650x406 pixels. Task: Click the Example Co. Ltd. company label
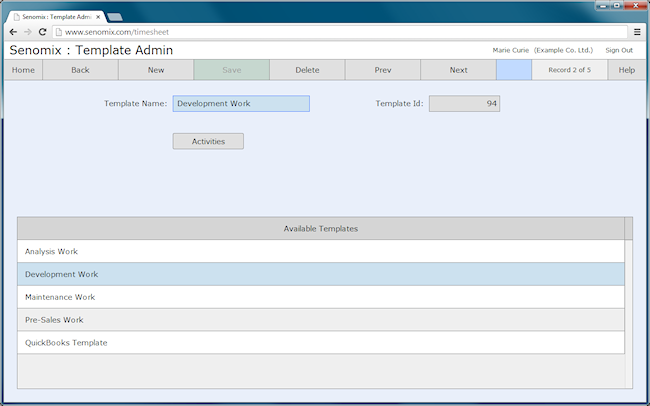pyautogui.click(x=563, y=50)
